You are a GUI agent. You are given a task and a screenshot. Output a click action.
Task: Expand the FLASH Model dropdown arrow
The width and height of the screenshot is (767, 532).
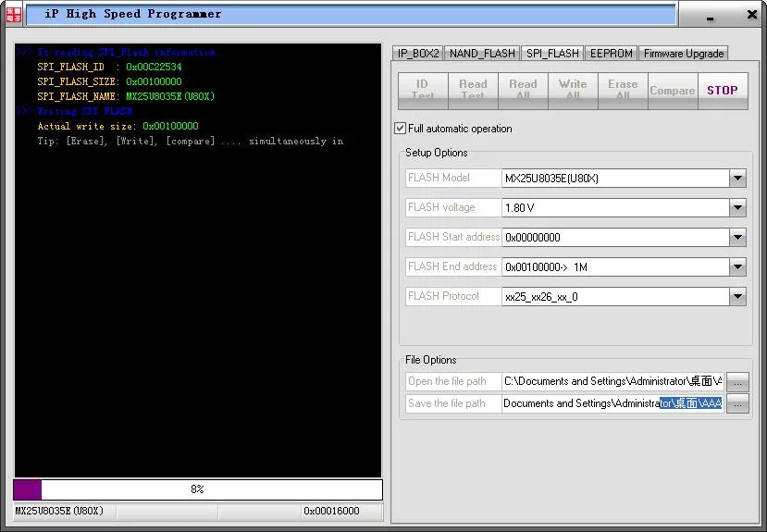737,178
